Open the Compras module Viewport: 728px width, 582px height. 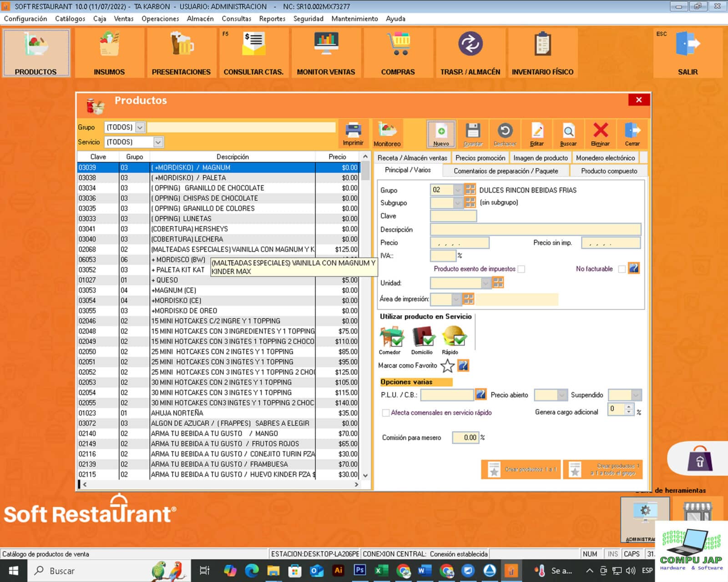(x=398, y=52)
